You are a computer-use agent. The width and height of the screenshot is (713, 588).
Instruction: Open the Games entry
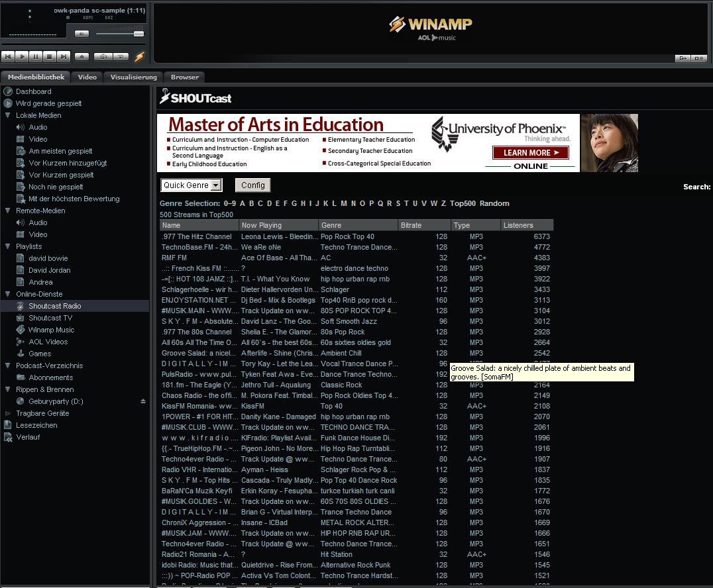point(40,354)
